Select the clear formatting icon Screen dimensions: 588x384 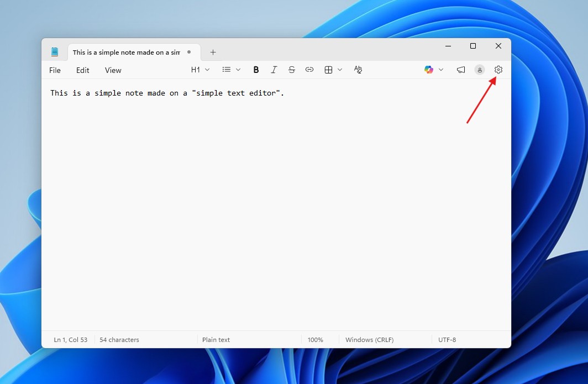pyautogui.click(x=358, y=70)
